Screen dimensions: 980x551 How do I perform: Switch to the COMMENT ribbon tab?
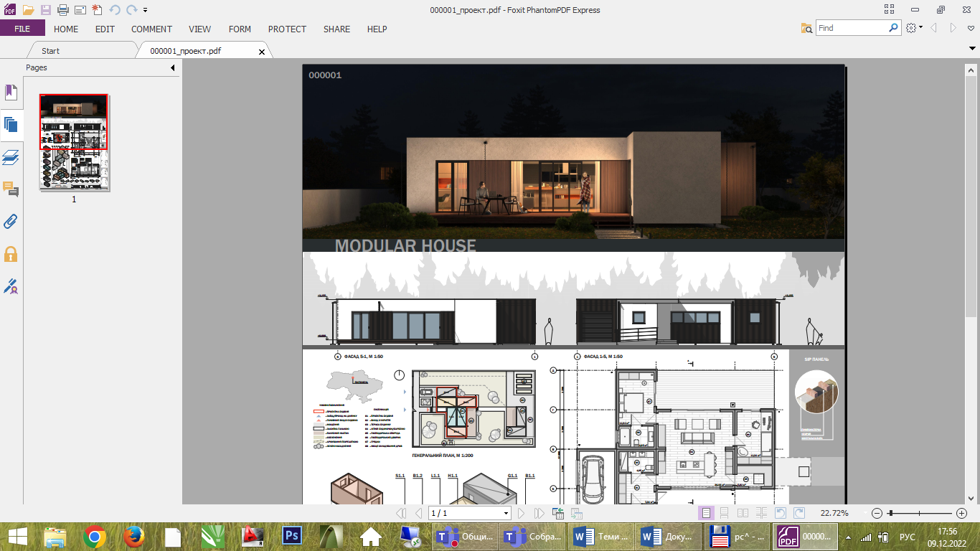(x=151, y=29)
